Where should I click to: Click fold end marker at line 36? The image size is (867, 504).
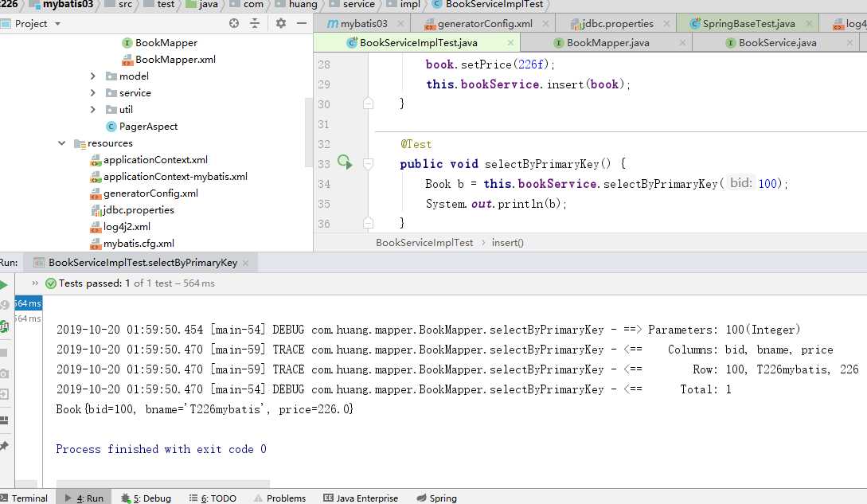[368, 223]
